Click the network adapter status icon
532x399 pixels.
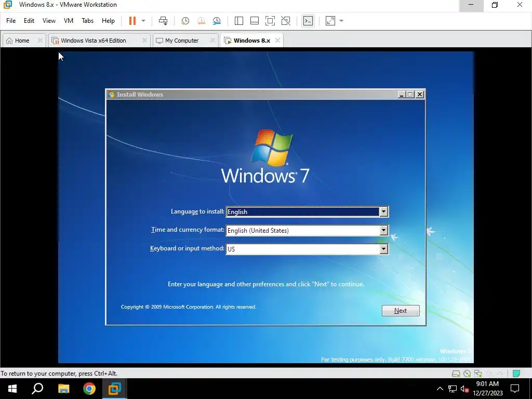(x=478, y=374)
